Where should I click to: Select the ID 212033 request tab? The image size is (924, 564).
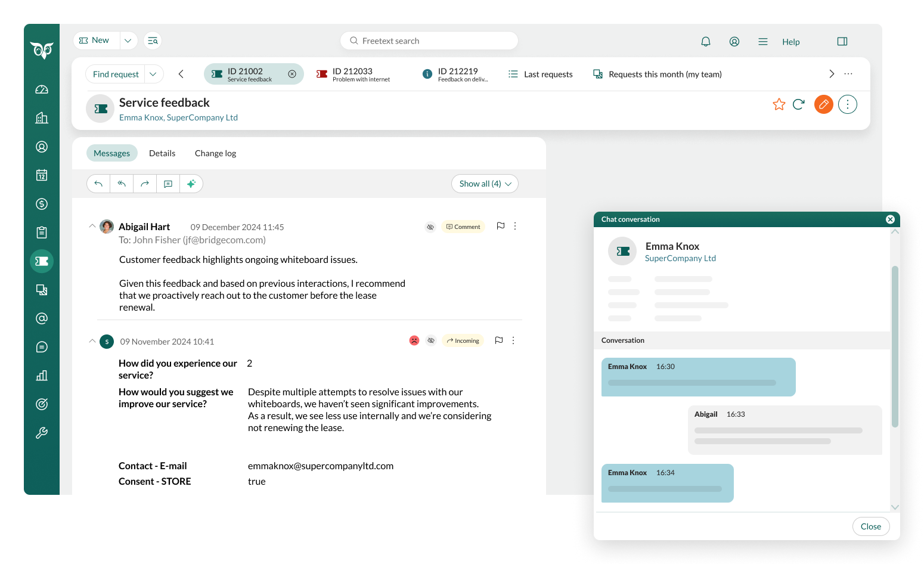tap(354, 75)
